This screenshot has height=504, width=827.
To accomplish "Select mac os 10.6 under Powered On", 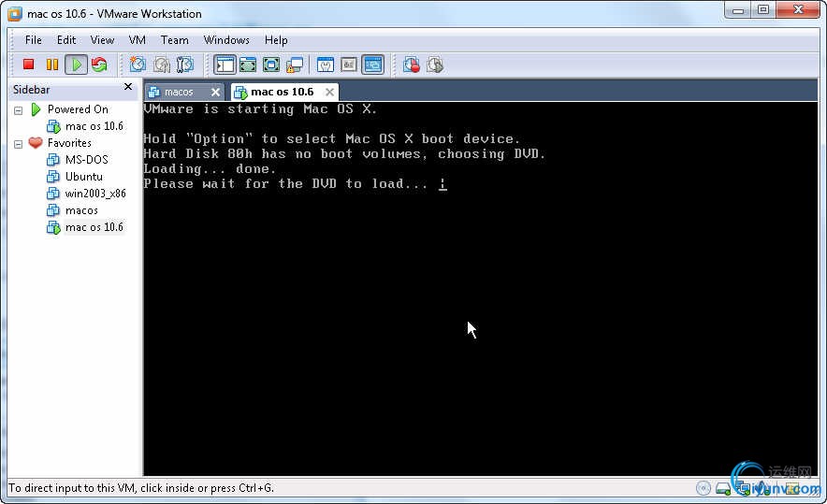I will [x=94, y=126].
